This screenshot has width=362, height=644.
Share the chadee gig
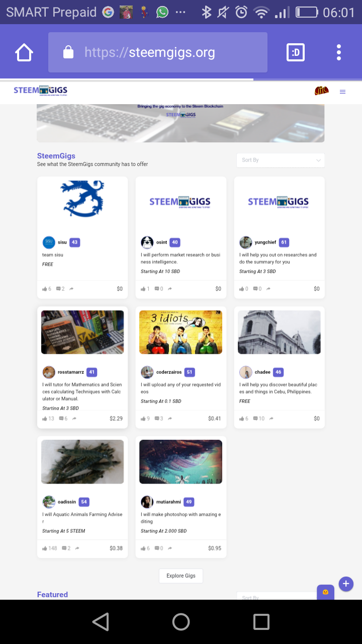[x=271, y=419]
